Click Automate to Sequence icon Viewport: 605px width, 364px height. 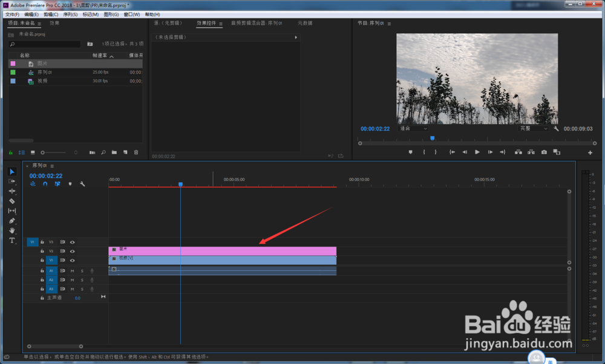click(x=92, y=152)
